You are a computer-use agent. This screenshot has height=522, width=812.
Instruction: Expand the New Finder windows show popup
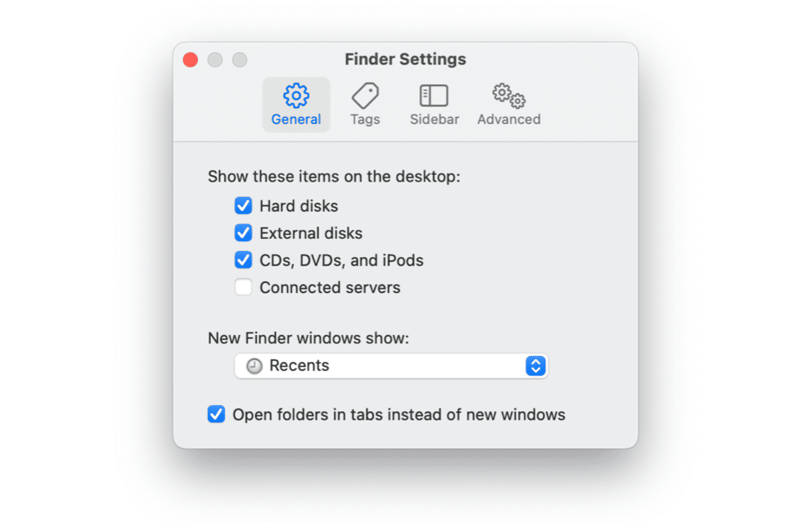[391, 366]
